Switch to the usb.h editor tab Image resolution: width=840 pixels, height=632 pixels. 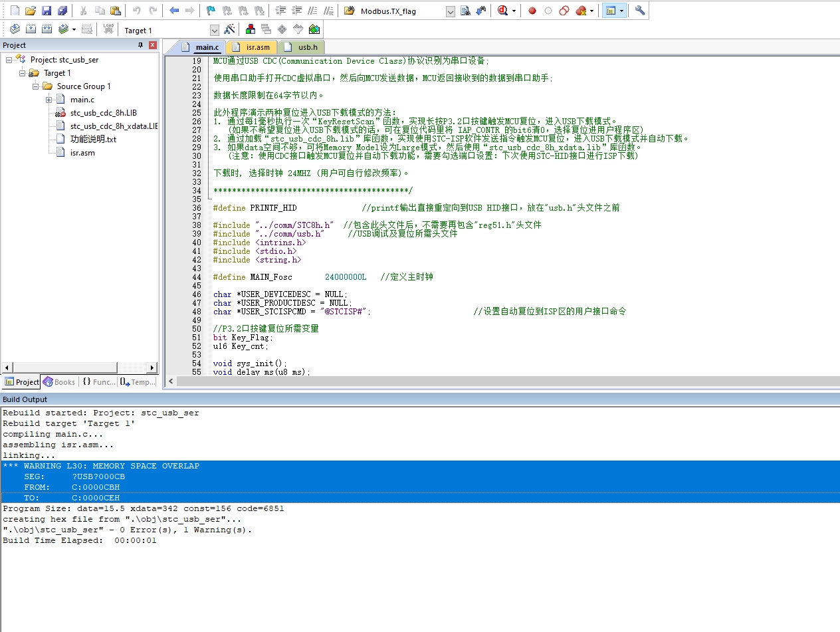(x=301, y=47)
